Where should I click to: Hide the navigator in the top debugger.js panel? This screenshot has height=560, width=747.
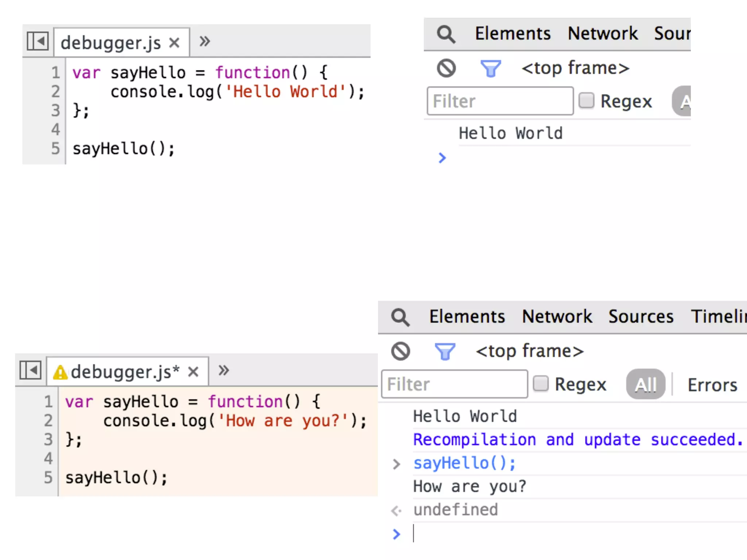(x=38, y=41)
